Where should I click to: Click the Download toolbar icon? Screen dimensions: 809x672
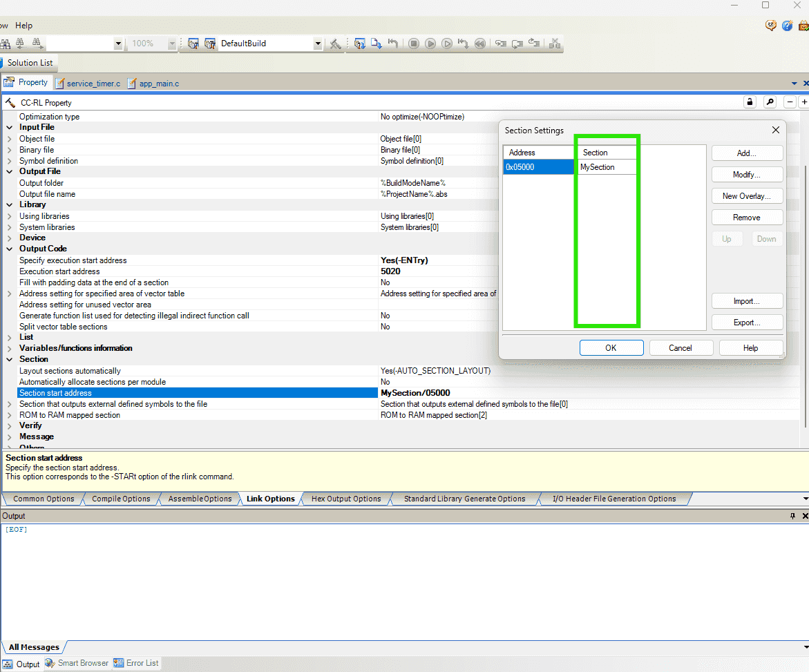(x=376, y=43)
